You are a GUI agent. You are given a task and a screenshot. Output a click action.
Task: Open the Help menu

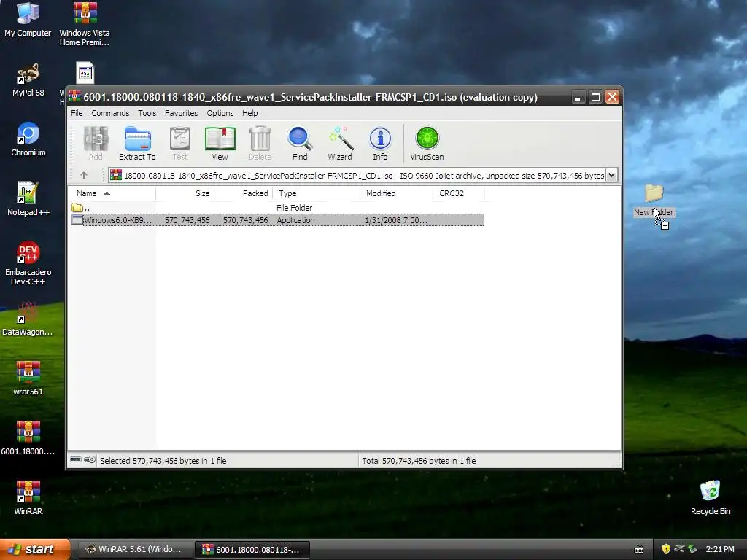[x=249, y=113]
